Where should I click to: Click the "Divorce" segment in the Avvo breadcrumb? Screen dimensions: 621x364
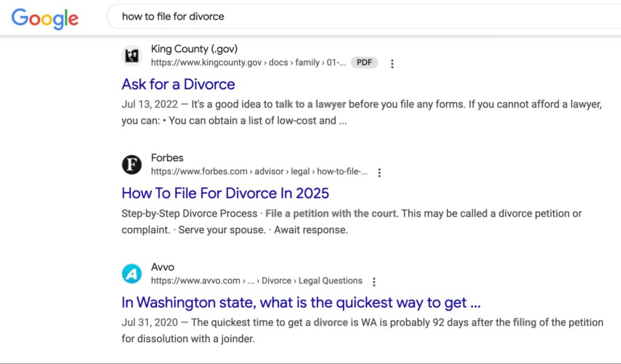(277, 280)
